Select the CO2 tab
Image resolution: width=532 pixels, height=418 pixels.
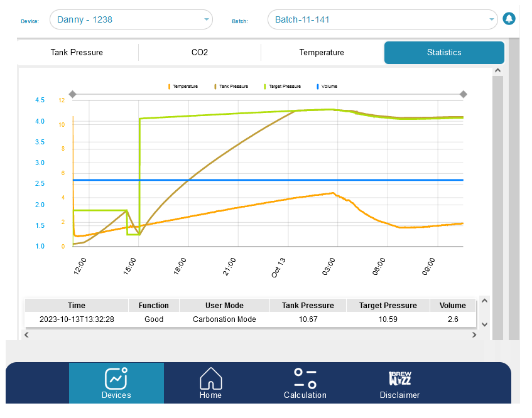(x=199, y=53)
